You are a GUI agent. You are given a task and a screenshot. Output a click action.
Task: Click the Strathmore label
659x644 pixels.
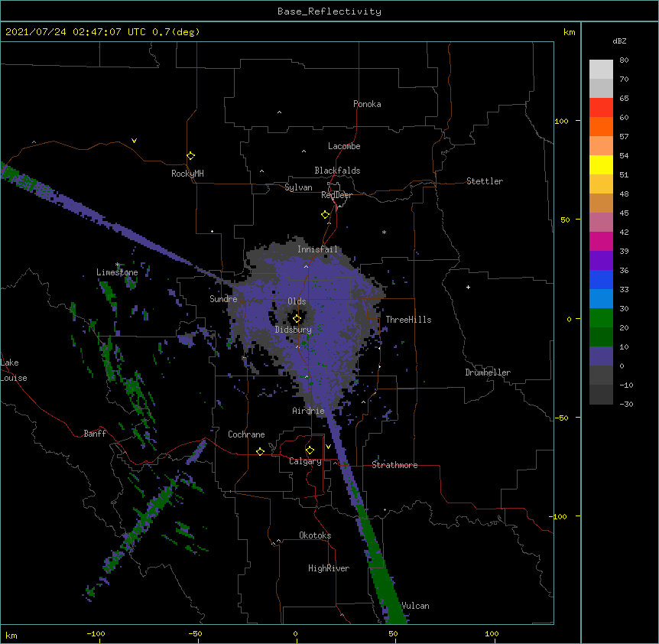point(394,465)
